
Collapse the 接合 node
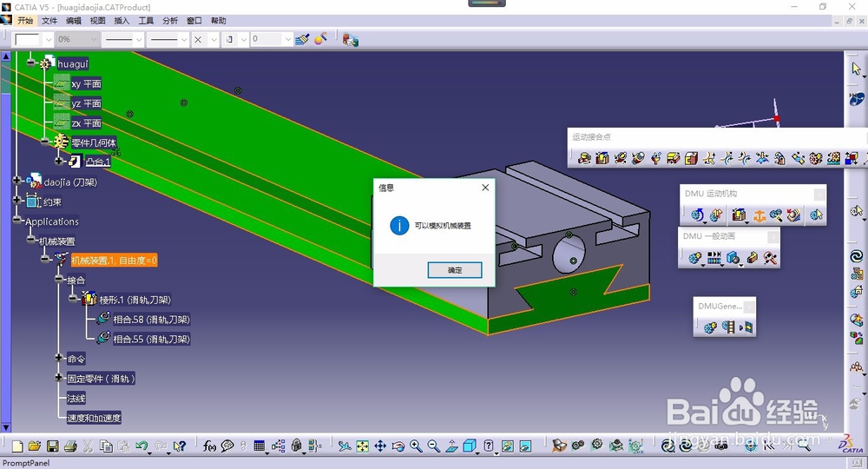59,280
